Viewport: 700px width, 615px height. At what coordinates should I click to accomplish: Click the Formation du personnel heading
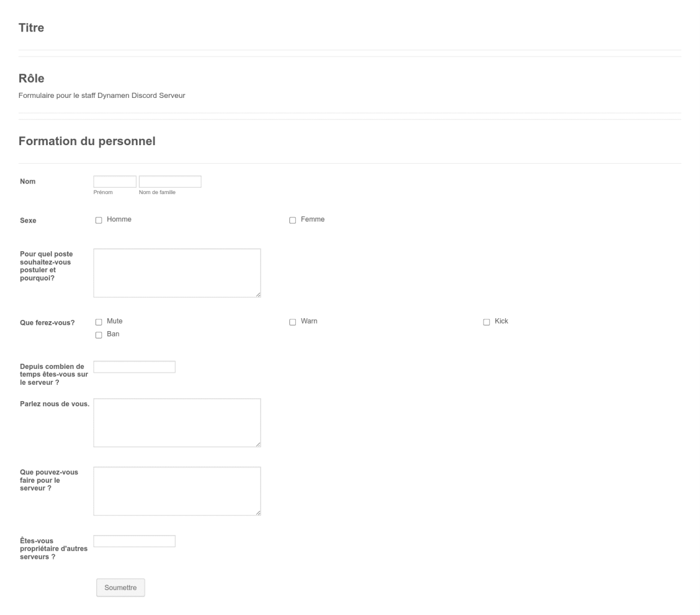click(x=87, y=141)
